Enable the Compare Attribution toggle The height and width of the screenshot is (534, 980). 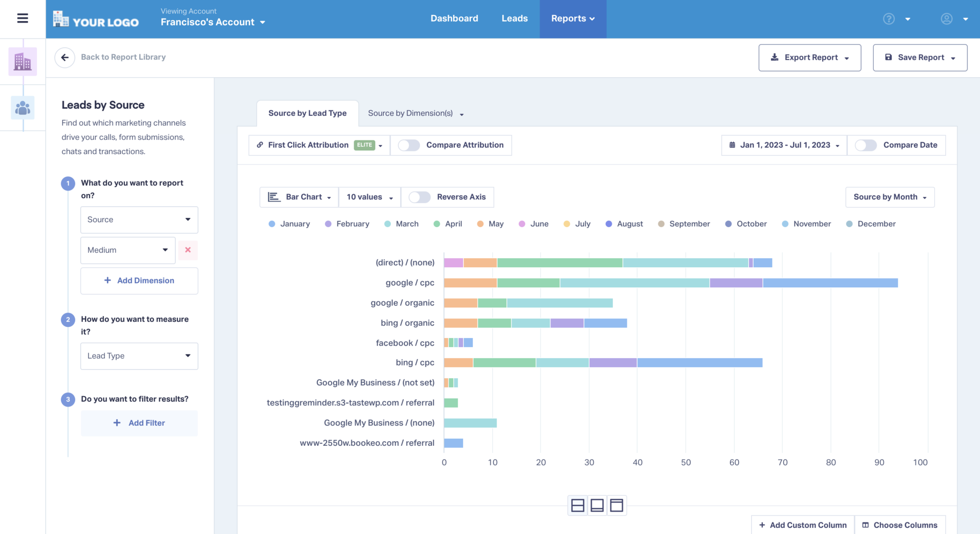(x=409, y=145)
